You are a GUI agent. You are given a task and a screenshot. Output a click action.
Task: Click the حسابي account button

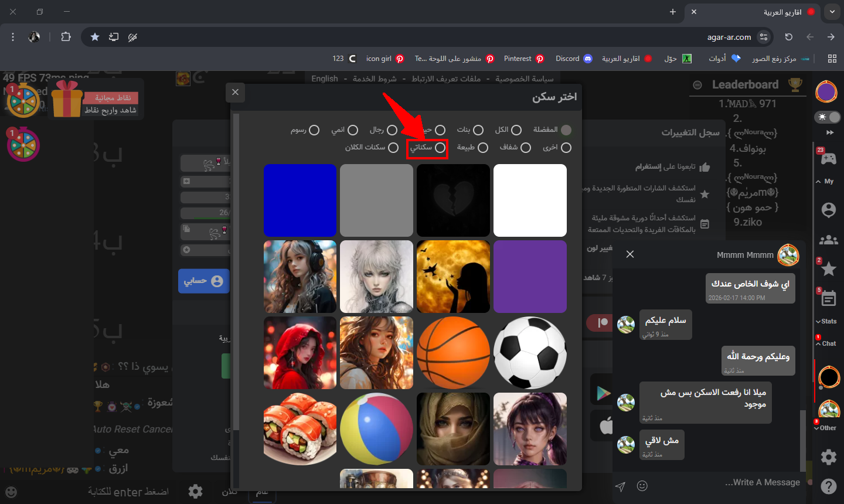[x=203, y=281]
